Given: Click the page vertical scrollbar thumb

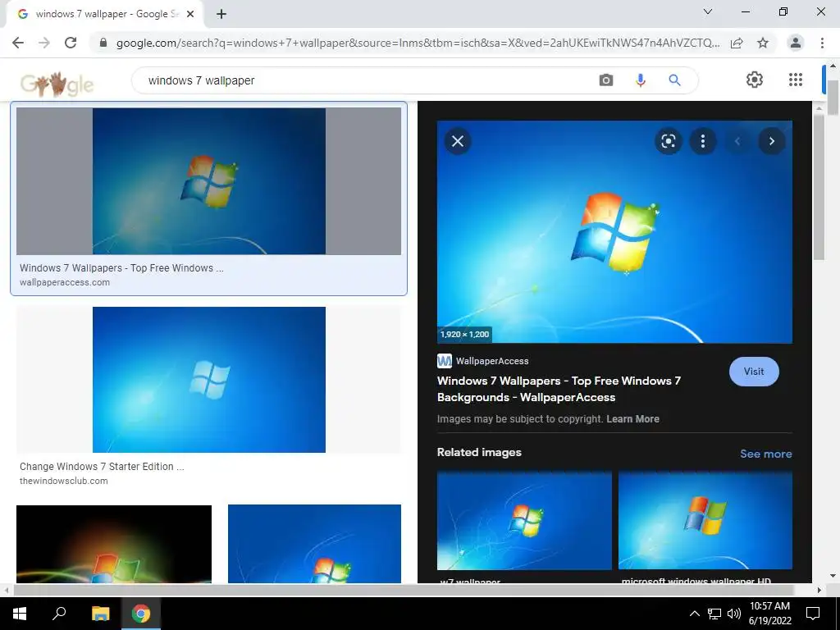Looking at the screenshot, I should (x=833, y=98).
